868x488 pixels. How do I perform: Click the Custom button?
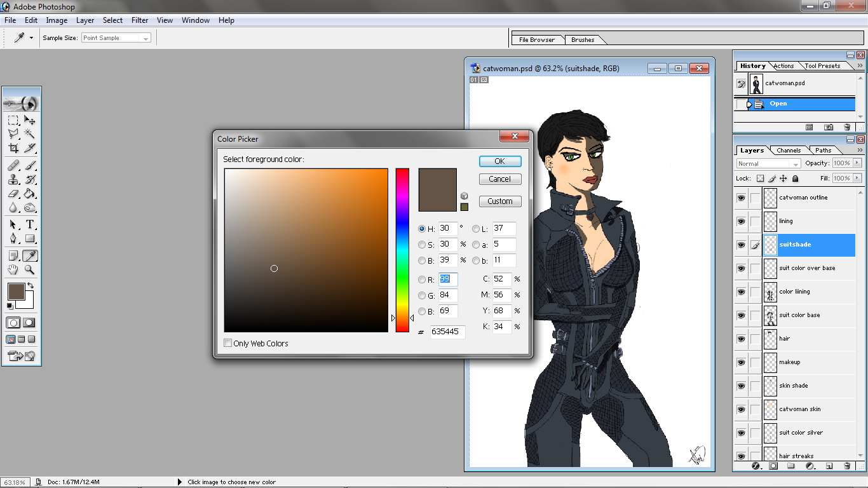click(x=500, y=201)
